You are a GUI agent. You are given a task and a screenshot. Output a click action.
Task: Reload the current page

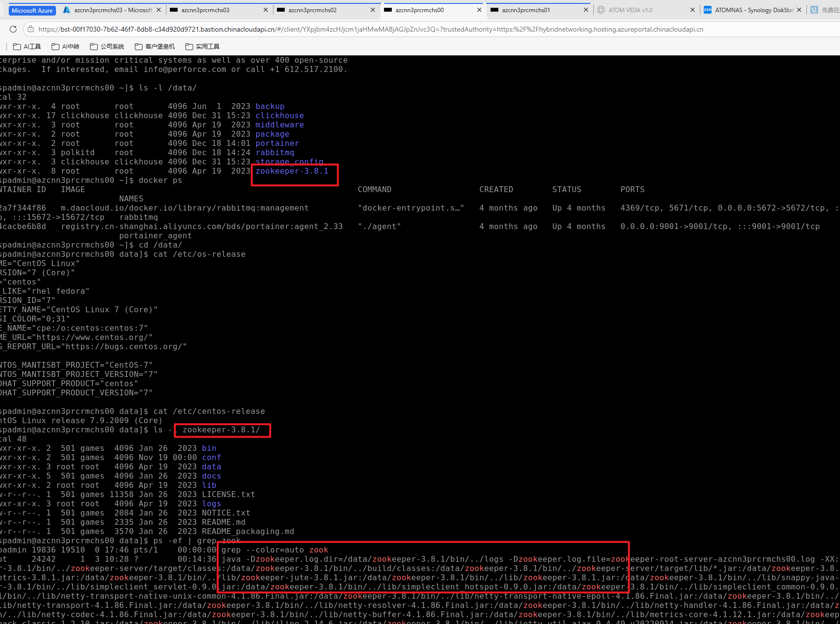click(x=13, y=29)
